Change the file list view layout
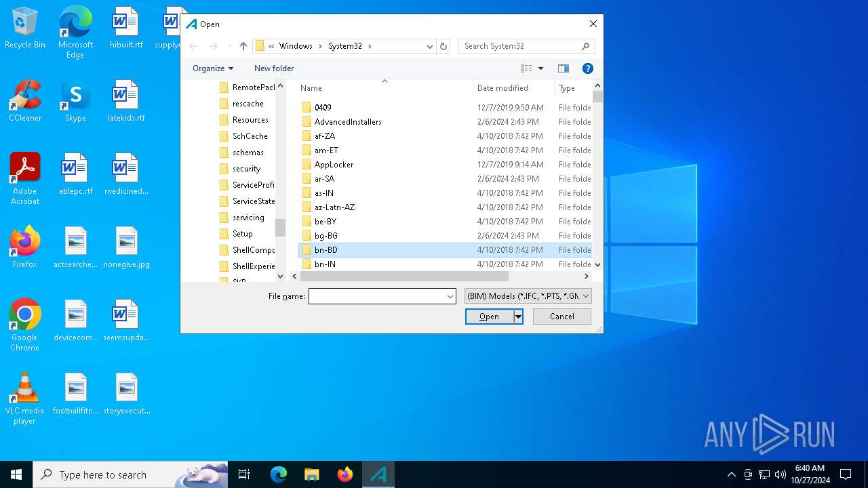The image size is (868, 488). (x=526, y=68)
